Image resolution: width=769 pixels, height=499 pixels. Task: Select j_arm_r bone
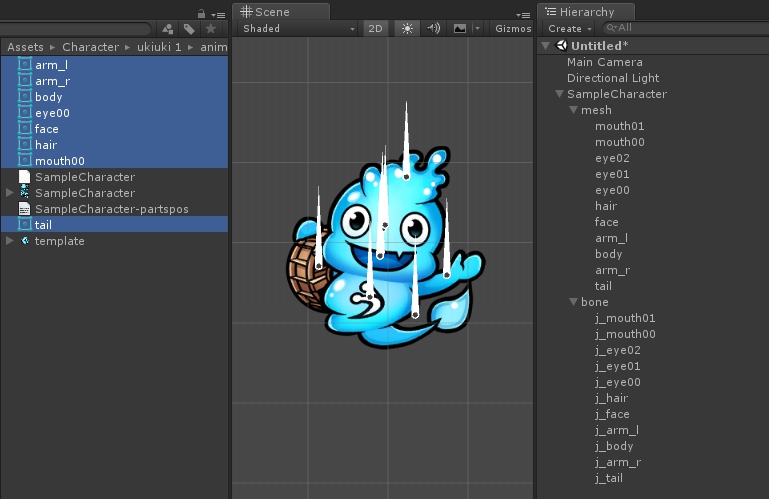pos(617,462)
